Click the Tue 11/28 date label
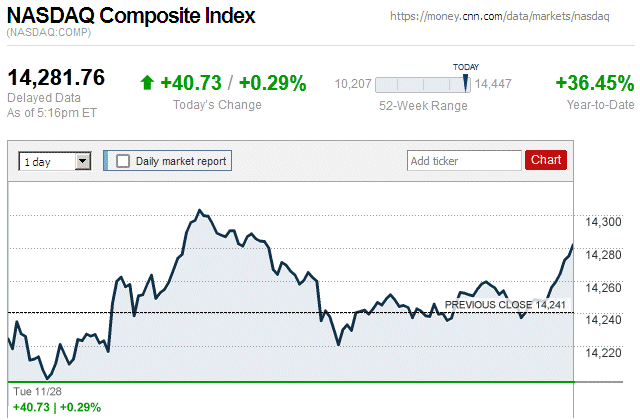This screenshot has width=640, height=420. [x=37, y=392]
